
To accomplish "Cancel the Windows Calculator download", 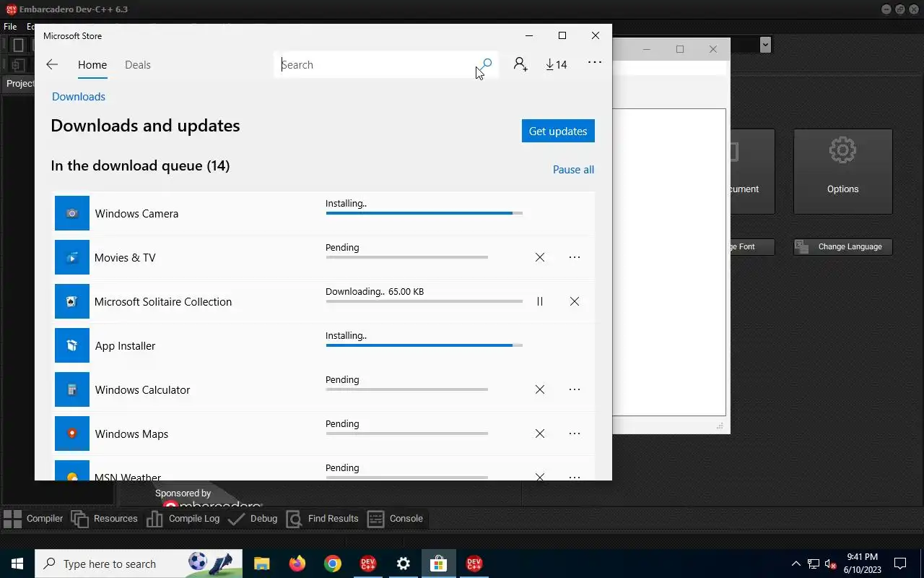I will click(x=540, y=389).
